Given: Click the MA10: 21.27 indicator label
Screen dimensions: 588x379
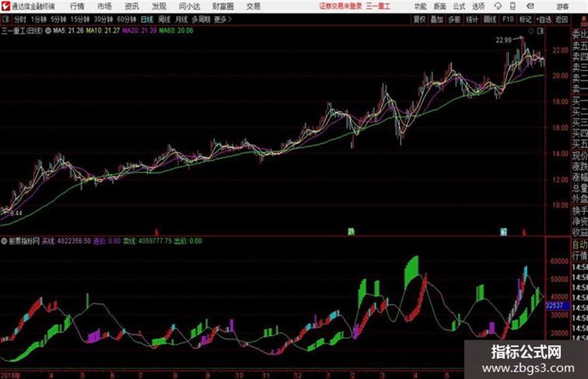Looking at the screenshot, I should pyautogui.click(x=103, y=30).
